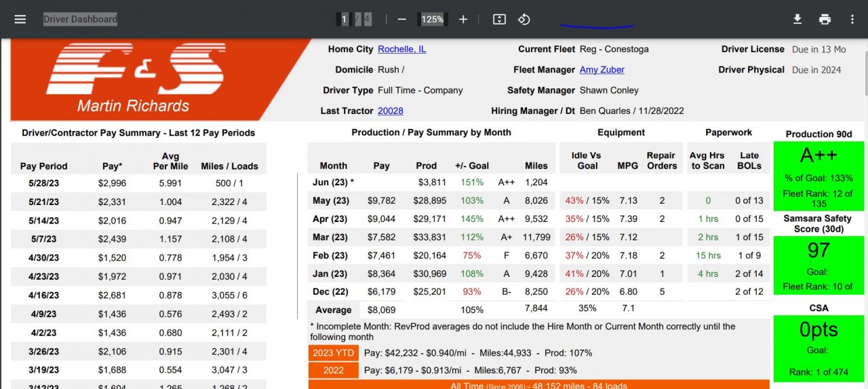The image size is (868, 389).
Task: Select the current page number field
Action: tap(344, 19)
